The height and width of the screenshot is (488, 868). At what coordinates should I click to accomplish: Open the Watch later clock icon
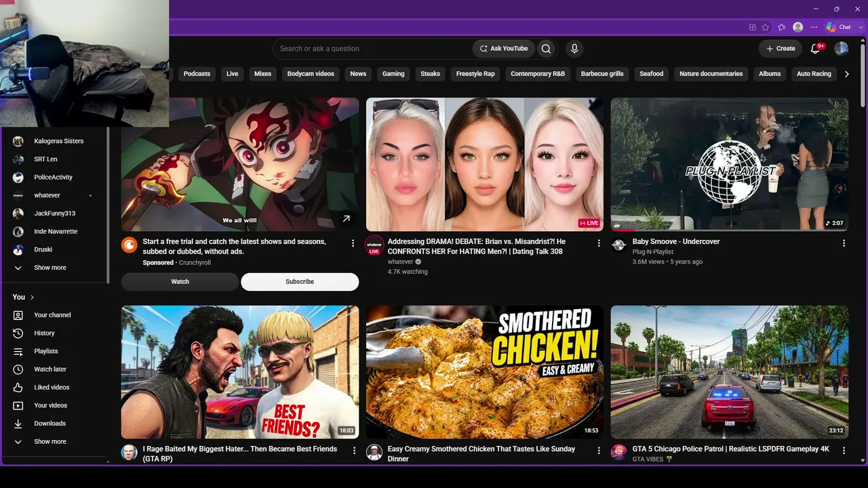(x=18, y=369)
